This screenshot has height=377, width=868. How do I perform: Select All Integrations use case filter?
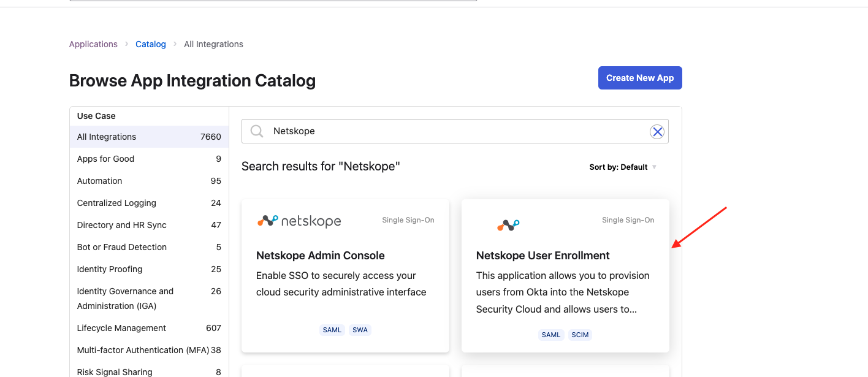[x=149, y=137]
